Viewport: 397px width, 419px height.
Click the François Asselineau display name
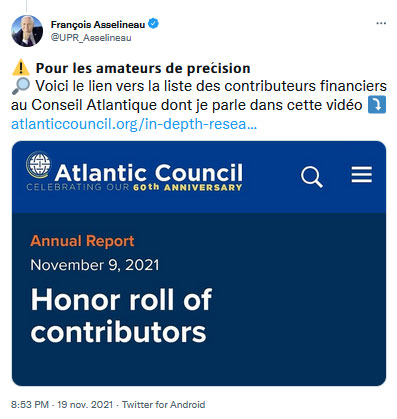[x=98, y=25]
